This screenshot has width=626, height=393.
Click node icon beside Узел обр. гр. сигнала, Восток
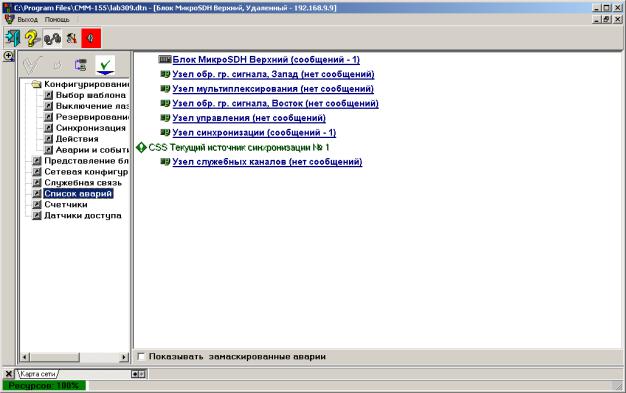(165, 103)
